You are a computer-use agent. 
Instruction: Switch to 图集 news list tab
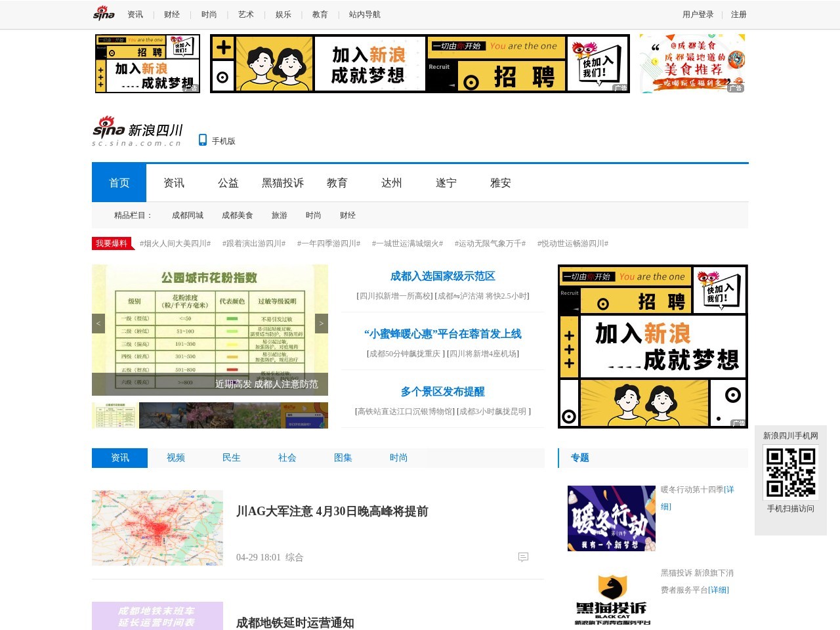click(343, 458)
